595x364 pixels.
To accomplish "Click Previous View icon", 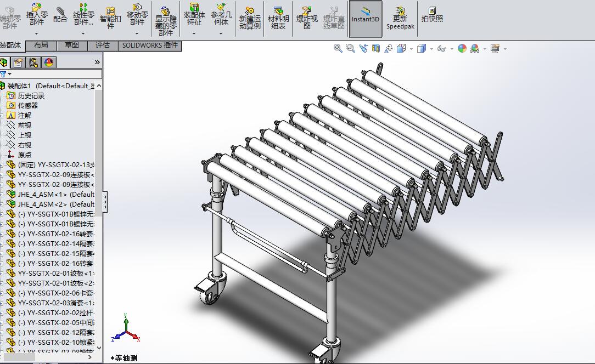I will [363, 48].
